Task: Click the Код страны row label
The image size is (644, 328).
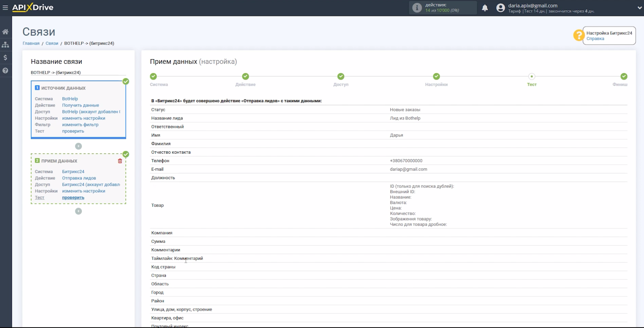Action: 163,267
